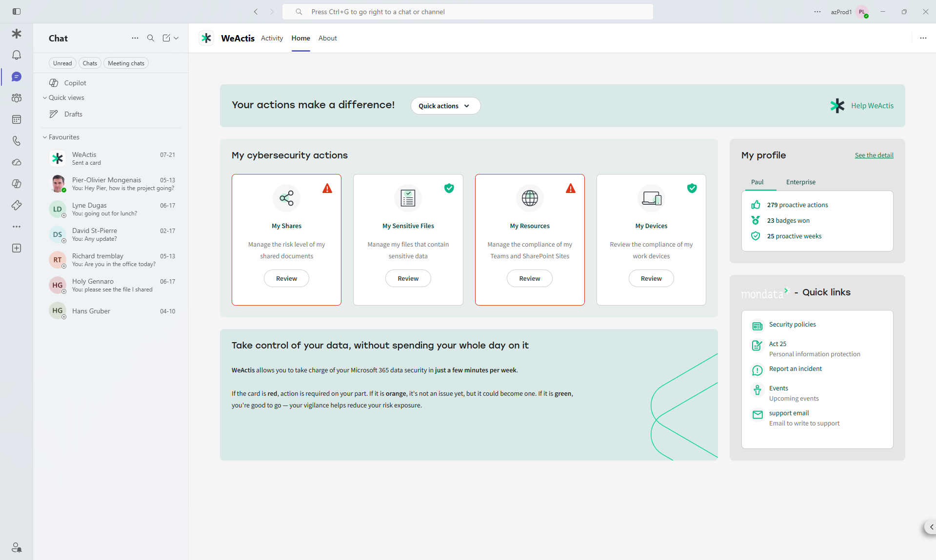936x560 pixels.
Task: Switch to the Enterprise profile tab
Action: tap(800, 182)
